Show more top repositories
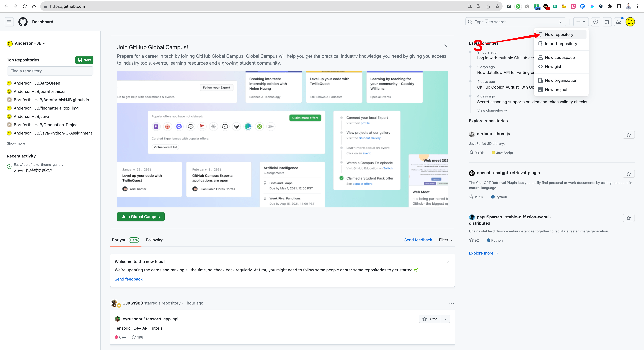Screen dimensions: 644x350 point(16,143)
